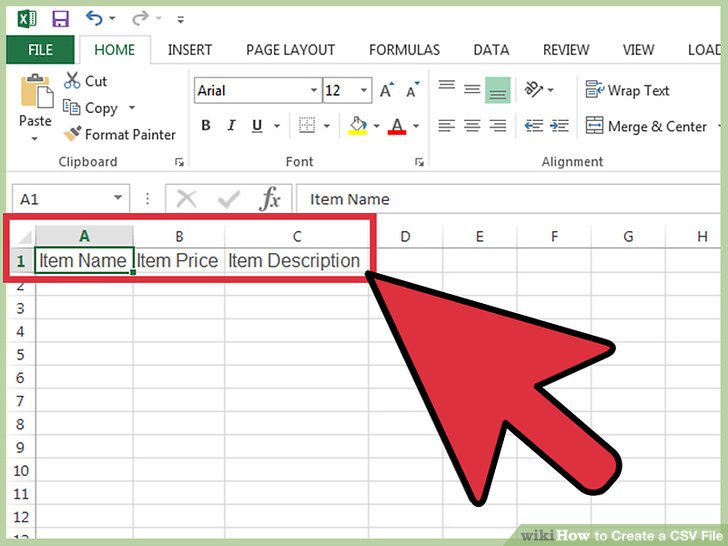Increase the indent

[x=559, y=125]
